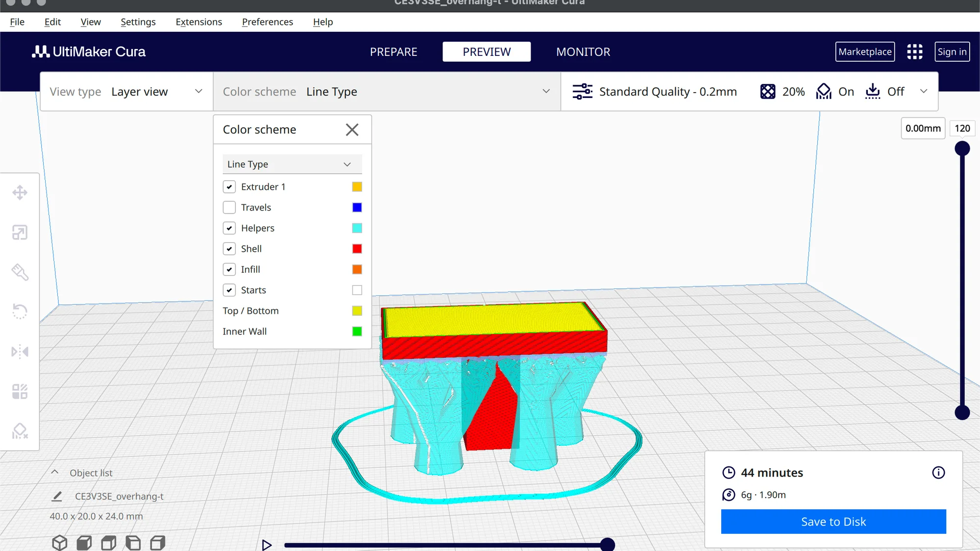
Task: Click the Sign in button
Action: pos(952,51)
